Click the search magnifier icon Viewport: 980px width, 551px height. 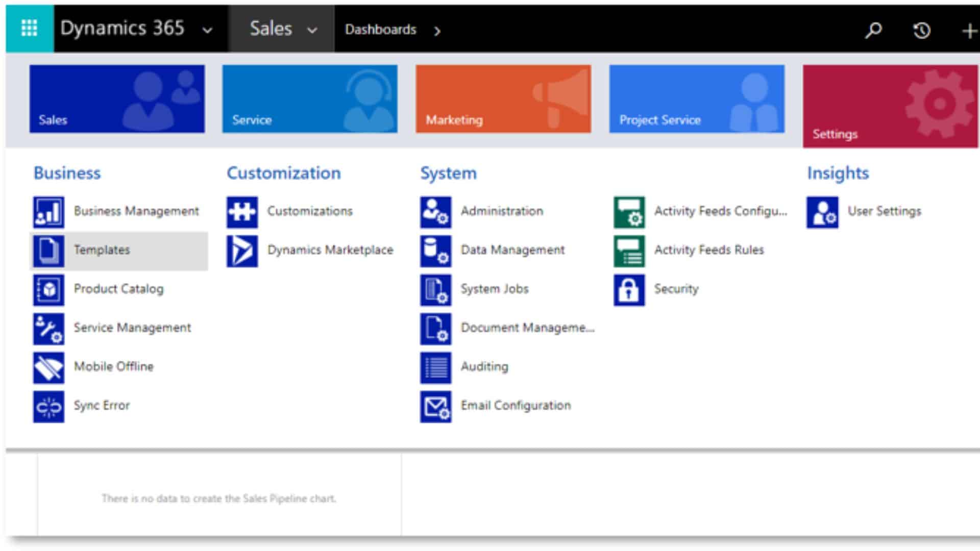pos(873,30)
